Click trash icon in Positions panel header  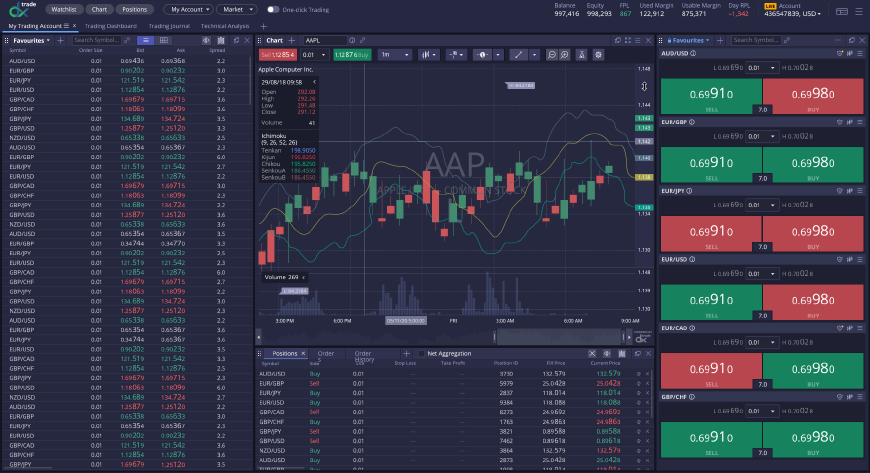(x=622, y=354)
